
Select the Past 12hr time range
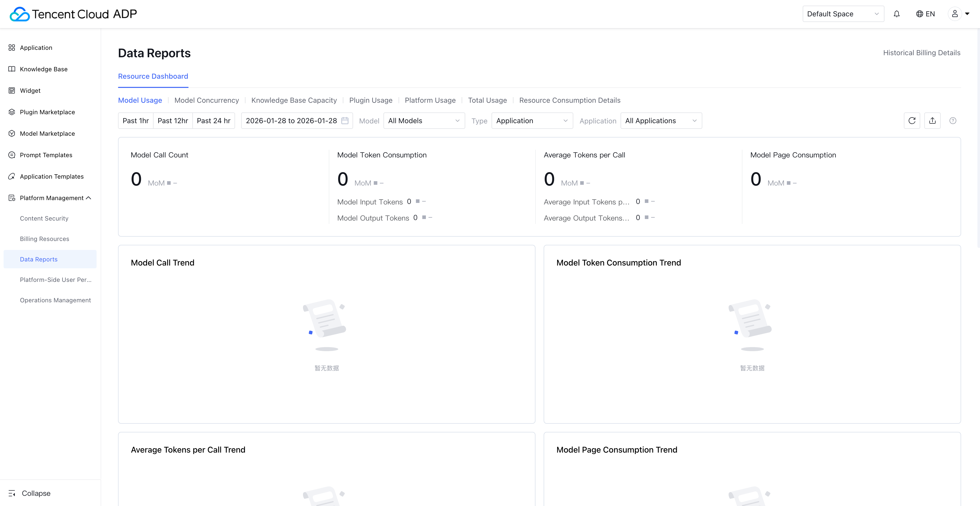pyautogui.click(x=173, y=121)
